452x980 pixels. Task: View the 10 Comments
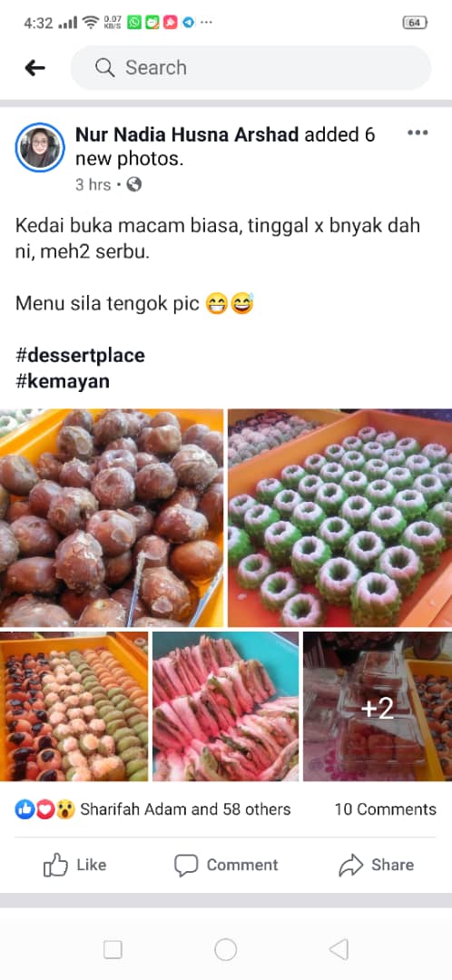click(385, 809)
